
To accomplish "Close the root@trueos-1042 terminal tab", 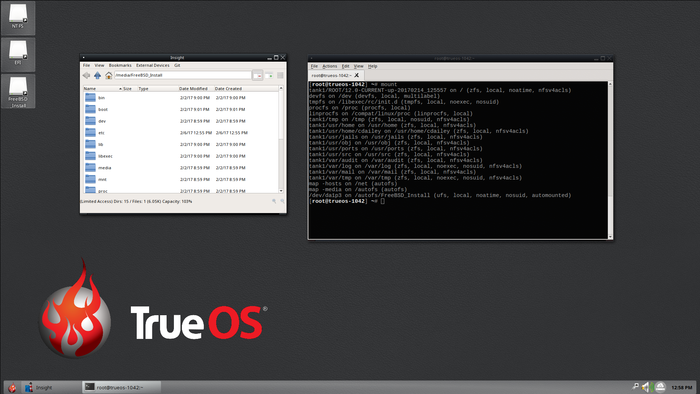I will pyautogui.click(x=357, y=75).
